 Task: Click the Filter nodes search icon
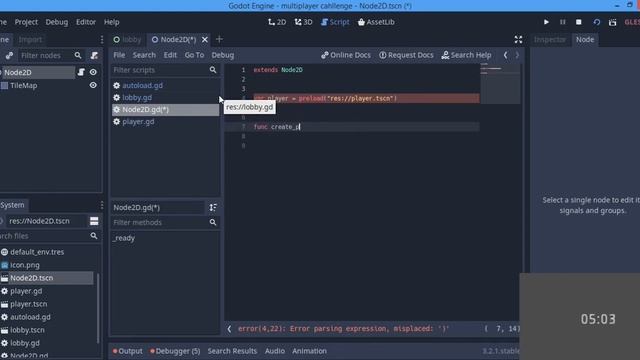pyautogui.click(x=78, y=55)
